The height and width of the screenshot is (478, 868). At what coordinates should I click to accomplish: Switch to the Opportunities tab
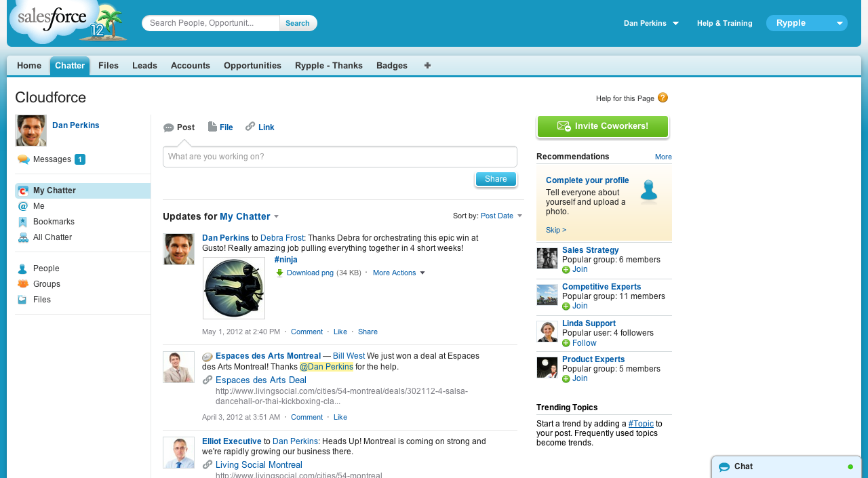tap(252, 66)
